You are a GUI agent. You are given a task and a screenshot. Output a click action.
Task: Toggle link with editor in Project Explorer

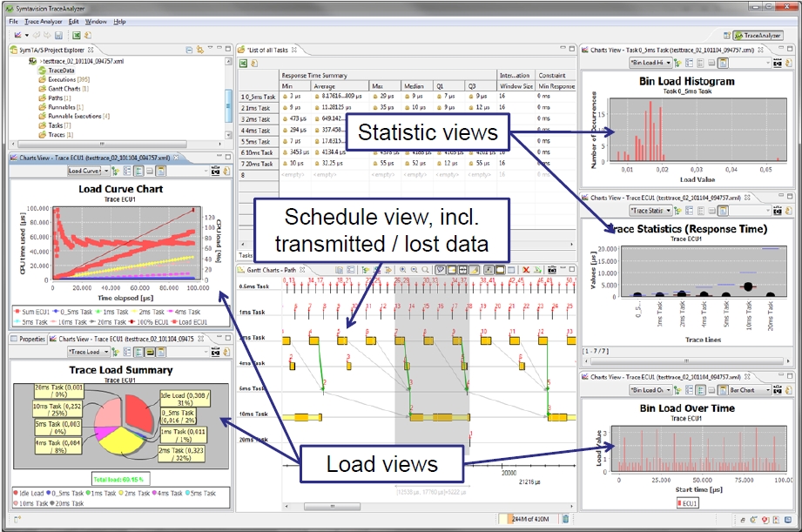tap(200, 50)
